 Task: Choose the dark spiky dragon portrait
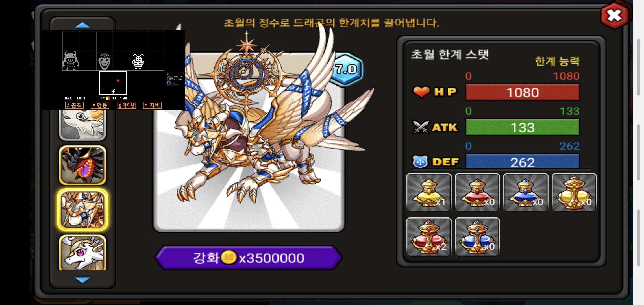(x=82, y=165)
